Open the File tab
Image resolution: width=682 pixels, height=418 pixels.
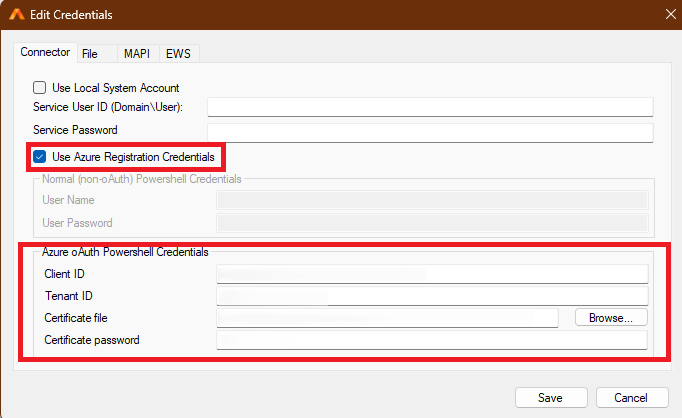97,54
